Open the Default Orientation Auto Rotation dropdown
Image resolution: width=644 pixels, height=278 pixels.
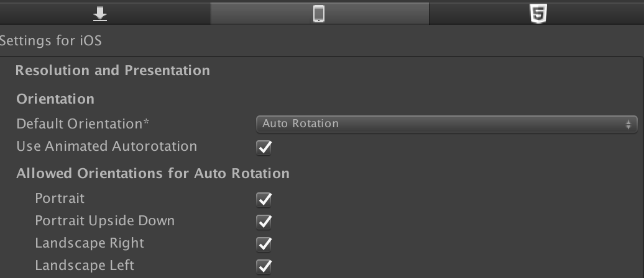pos(446,124)
